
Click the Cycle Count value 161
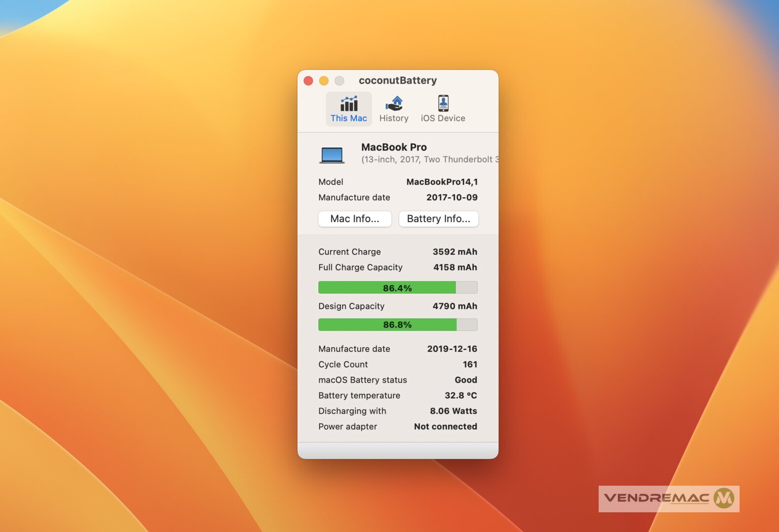[470, 365]
